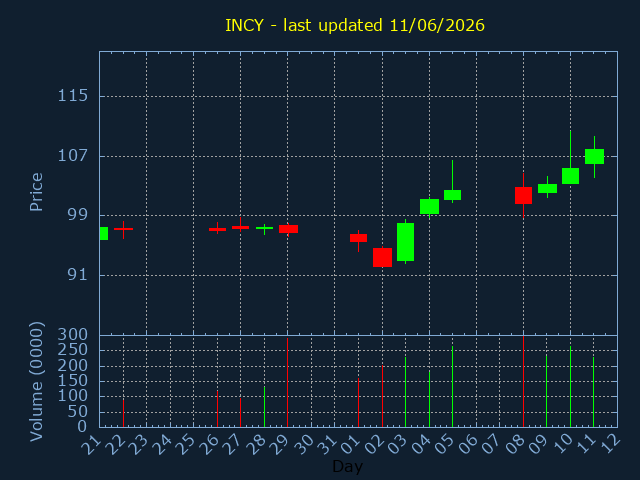Select the green doji candlestick for day 28
The height and width of the screenshot is (480, 640).
click(264, 228)
